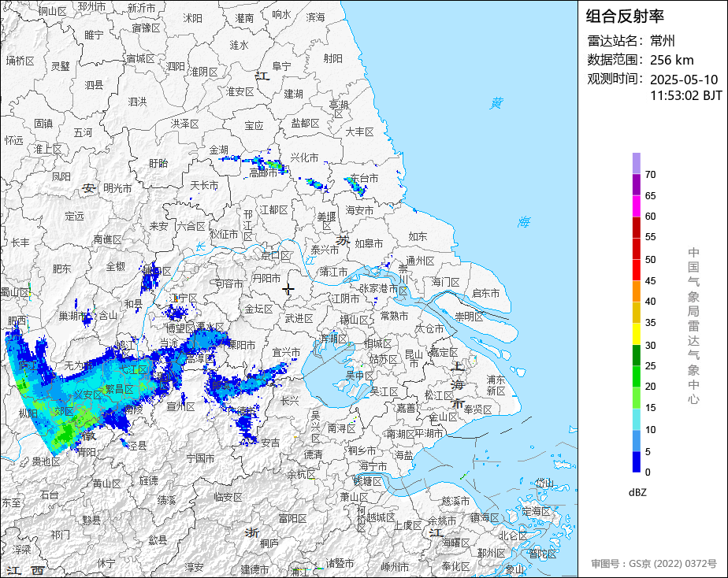Click the 10 dBZ cyan legend swatch
Viewport: 728px width, 578px height.
tap(636, 419)
